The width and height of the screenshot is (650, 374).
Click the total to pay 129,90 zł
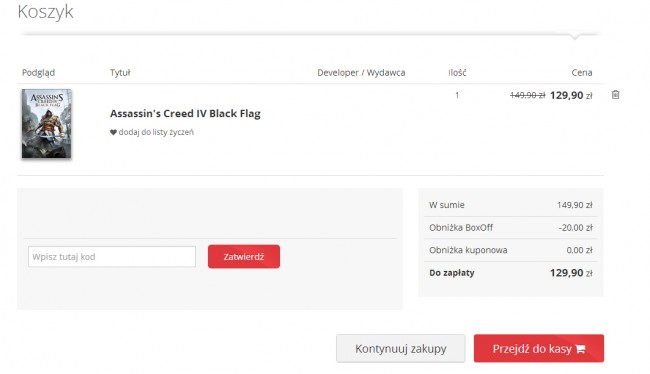(571, 273)
